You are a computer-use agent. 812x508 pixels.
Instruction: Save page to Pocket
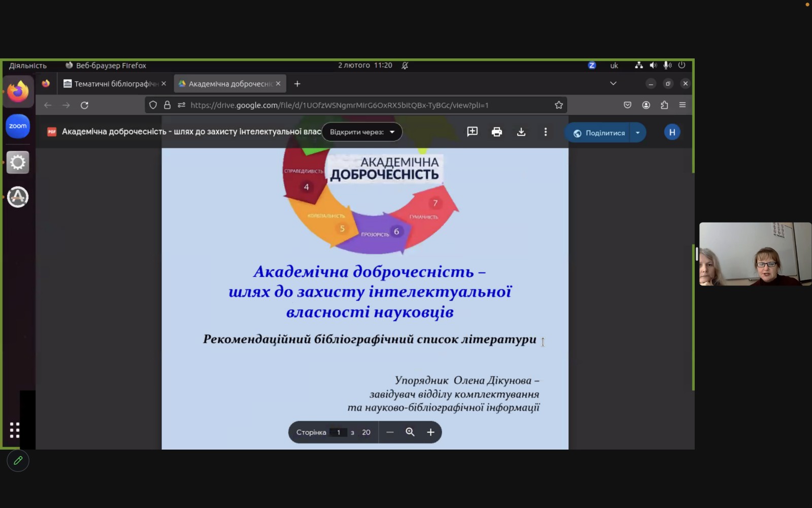(x=628, y=105)
